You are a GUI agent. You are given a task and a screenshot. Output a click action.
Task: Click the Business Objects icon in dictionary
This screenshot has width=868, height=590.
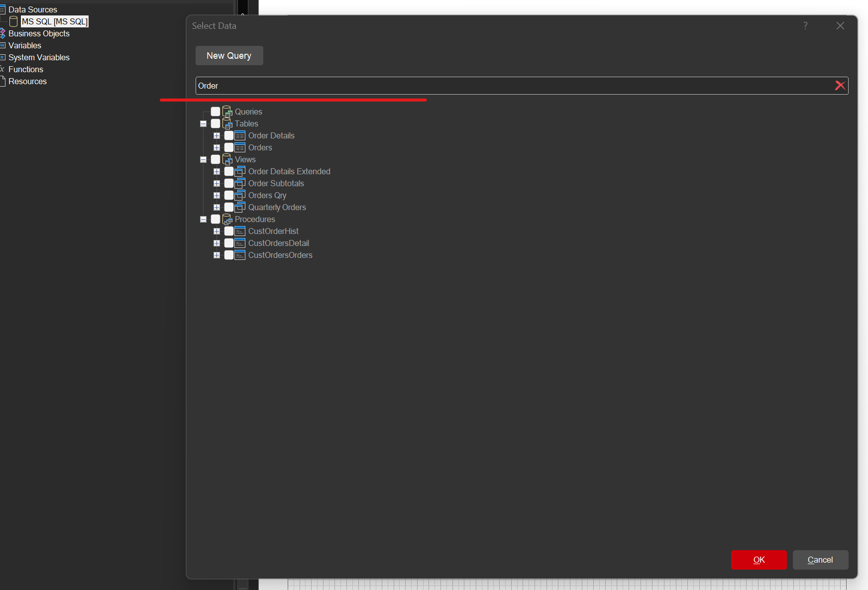[x=2, y=33]
